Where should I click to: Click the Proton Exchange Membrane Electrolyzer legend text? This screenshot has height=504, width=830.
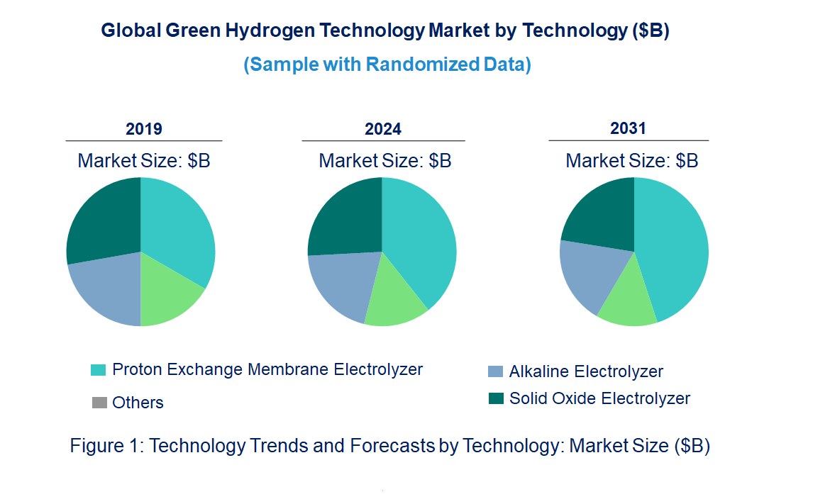click(x=267, y=369)
